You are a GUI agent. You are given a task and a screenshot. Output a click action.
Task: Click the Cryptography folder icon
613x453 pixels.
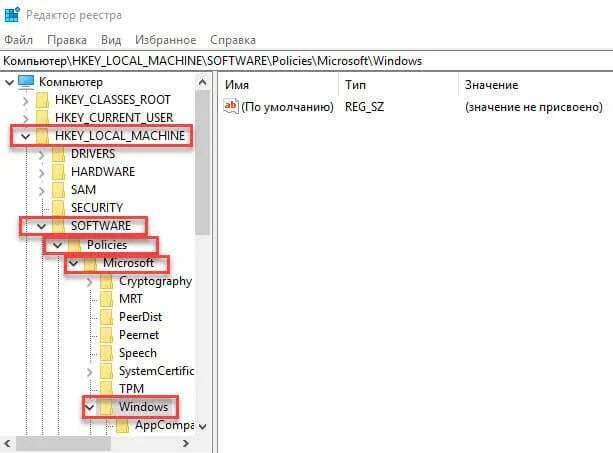coord(106,281)
